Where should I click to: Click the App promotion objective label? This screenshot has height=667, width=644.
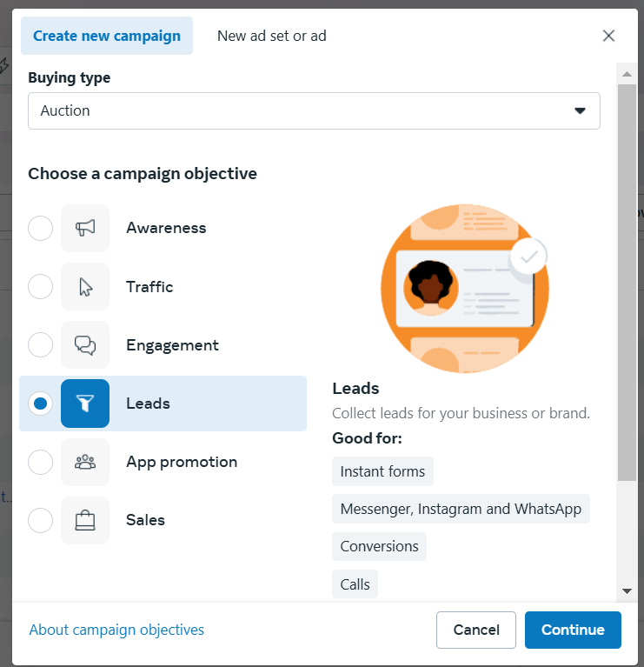point(182,462)
